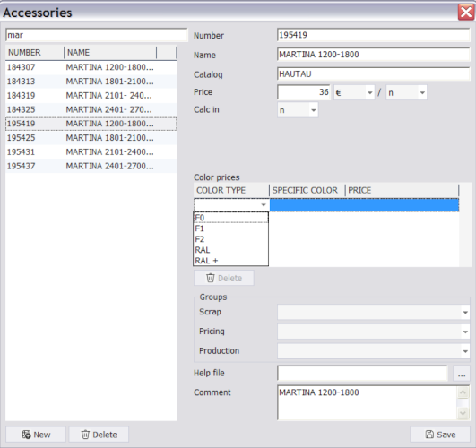Sort list by NUMBER column header
Screen dimensions: 476x448
[x=34, y=53]
